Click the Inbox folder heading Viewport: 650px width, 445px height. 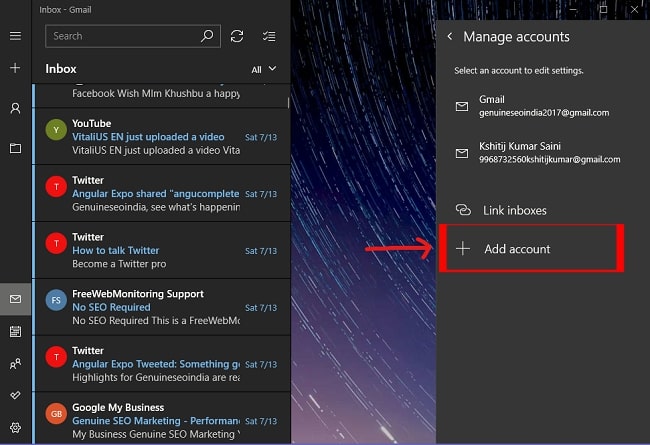(x=61, y=69)
